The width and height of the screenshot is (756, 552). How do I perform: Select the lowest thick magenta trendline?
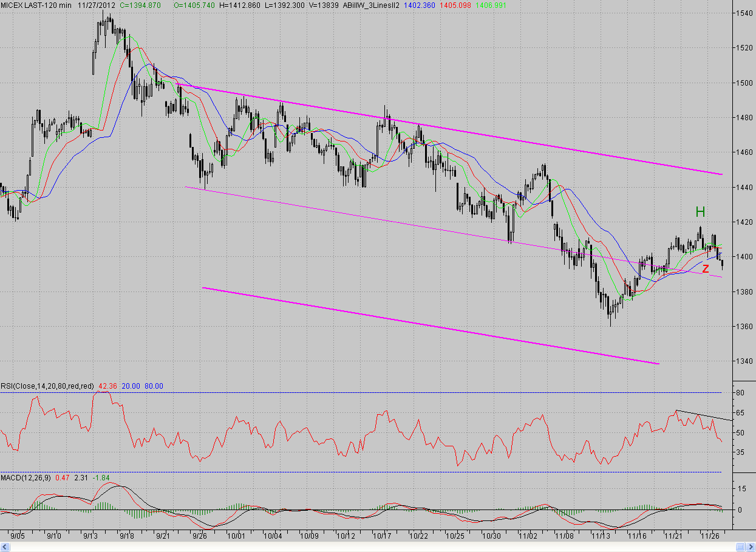pyautogui.click(x=425, y=324)
